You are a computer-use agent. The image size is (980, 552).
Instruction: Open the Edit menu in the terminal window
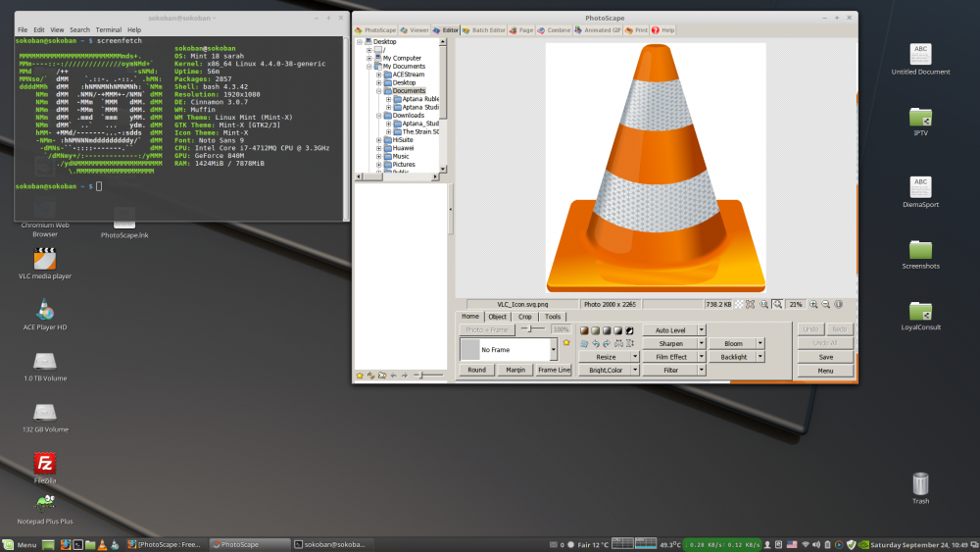[x=39, y=30]
